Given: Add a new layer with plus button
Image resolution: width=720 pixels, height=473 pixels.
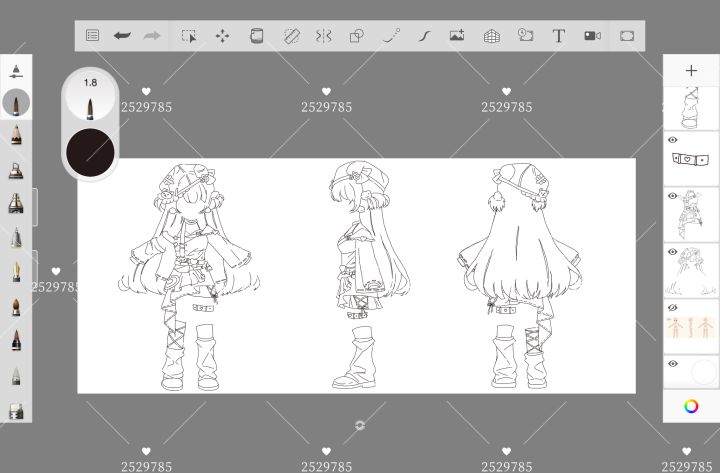Looking at the screenshot, I should coord(691,70).
